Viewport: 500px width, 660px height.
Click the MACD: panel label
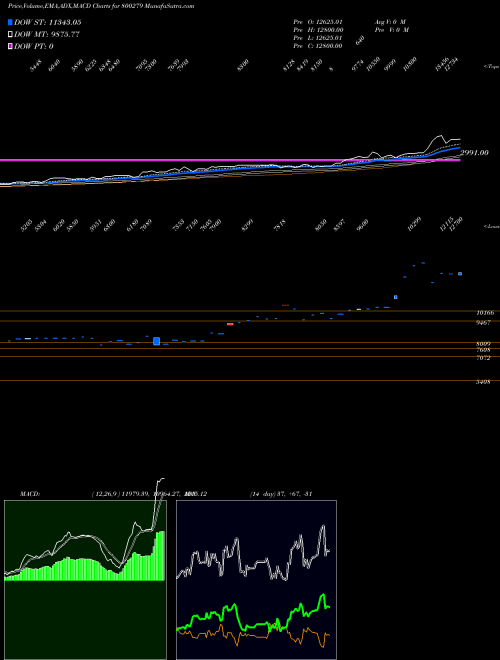click(30, 494)
